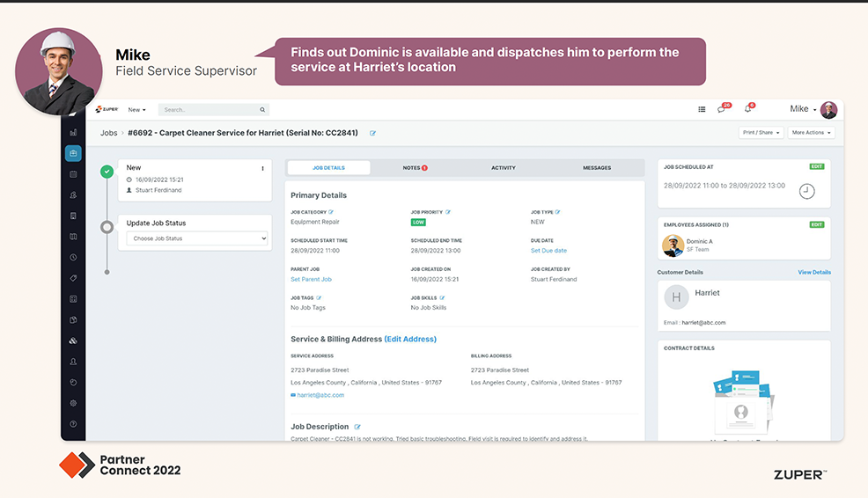Open the three-dot menu on New status card

pos(262,168)
